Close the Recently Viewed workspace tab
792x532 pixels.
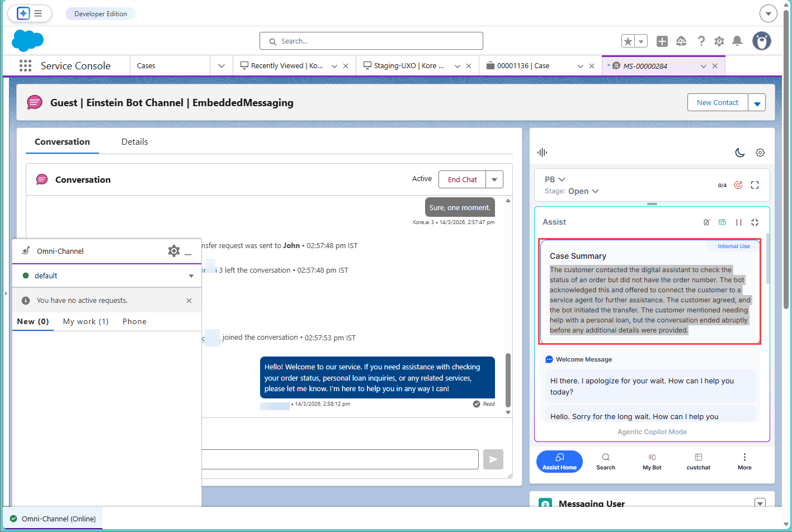point(346,66)
